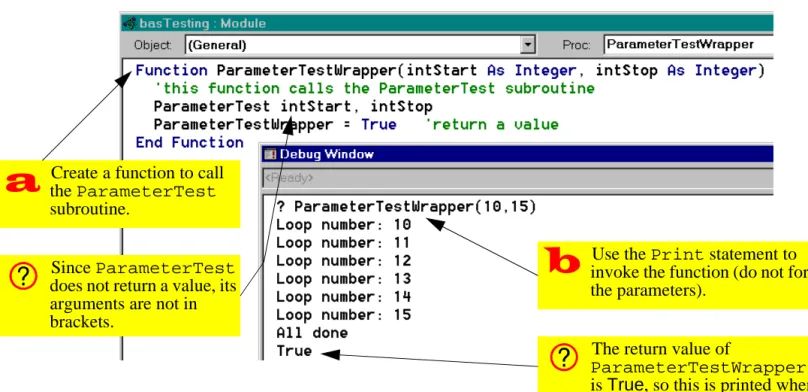
Task: Click the Loop number: 15 output line
Action: pyautogui.click(x=344, y=315)
